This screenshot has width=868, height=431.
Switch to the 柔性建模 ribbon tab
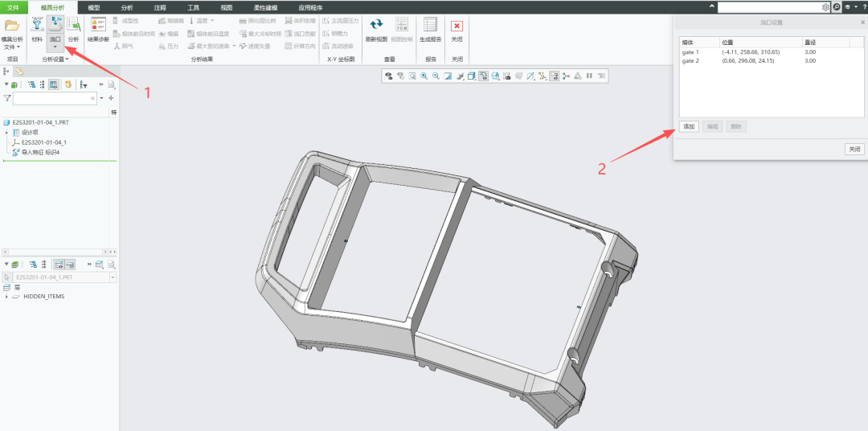click(x=266, y=8)
